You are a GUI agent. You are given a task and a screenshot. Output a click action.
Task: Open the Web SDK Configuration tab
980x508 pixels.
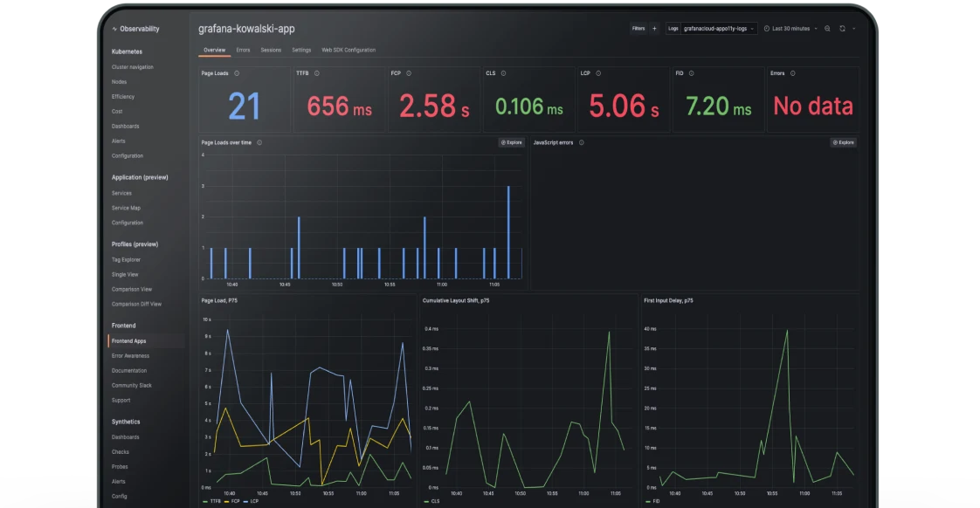(x=349, y=50)
